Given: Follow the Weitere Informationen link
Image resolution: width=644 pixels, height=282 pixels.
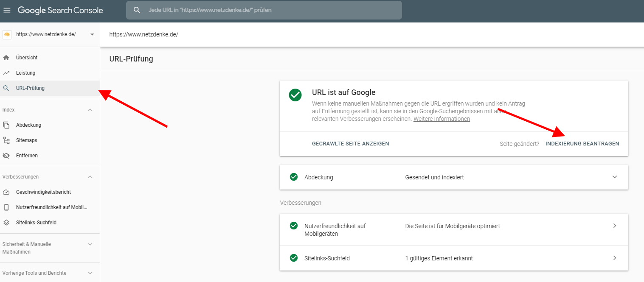Looking at the screenshot, I should tap(442, 119).
